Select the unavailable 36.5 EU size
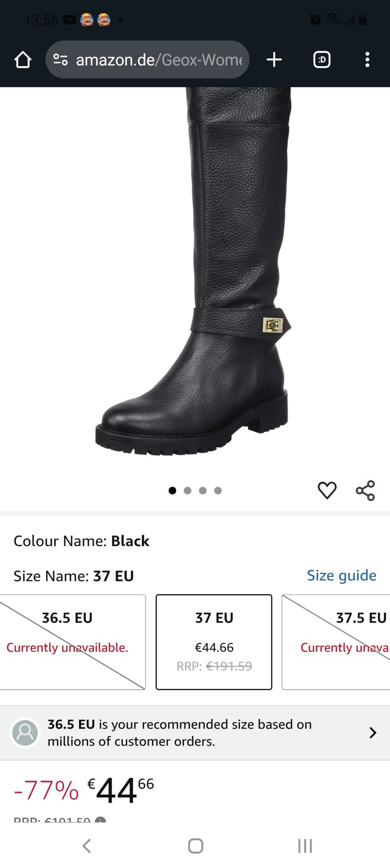390x868 pixels. [x=72, y=642]
